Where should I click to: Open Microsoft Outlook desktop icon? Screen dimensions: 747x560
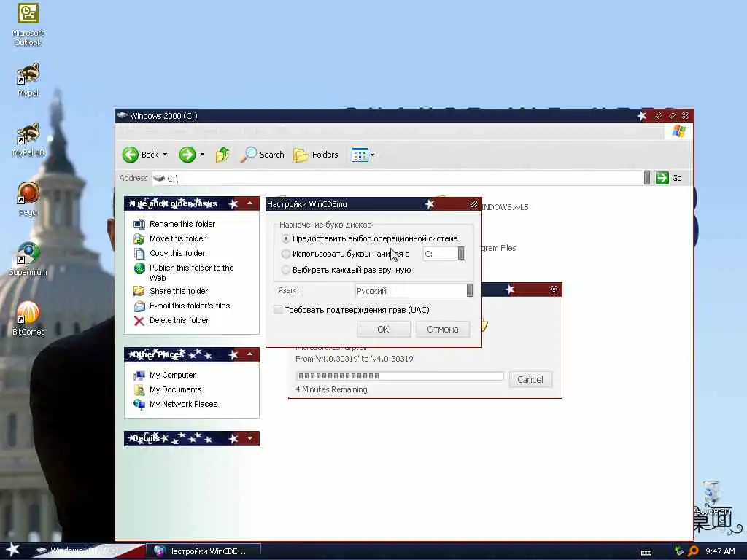(x=28, y=25)
